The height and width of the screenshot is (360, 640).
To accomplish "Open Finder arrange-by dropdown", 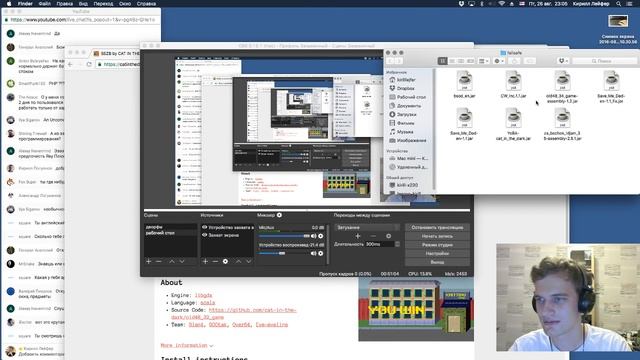I will coord(484,61).
